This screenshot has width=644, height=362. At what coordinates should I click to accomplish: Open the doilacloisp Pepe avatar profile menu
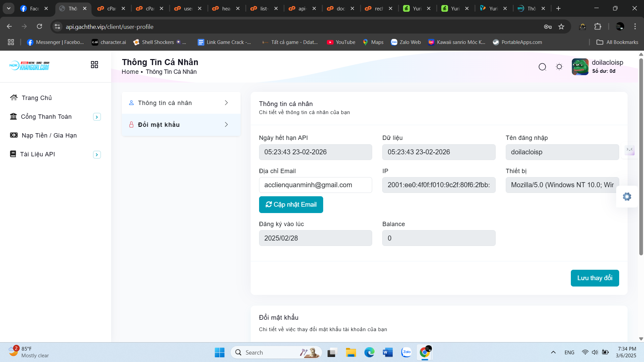580,66
